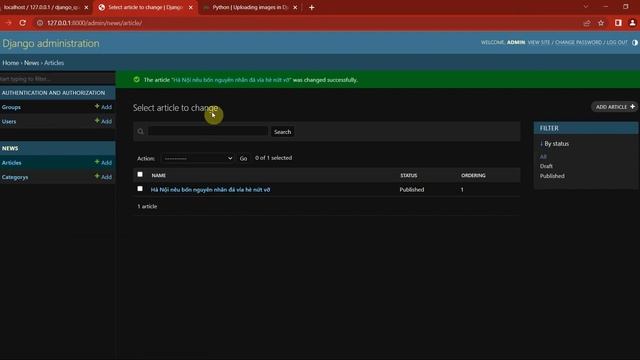Click LOG OUT link

click(617, 42)
